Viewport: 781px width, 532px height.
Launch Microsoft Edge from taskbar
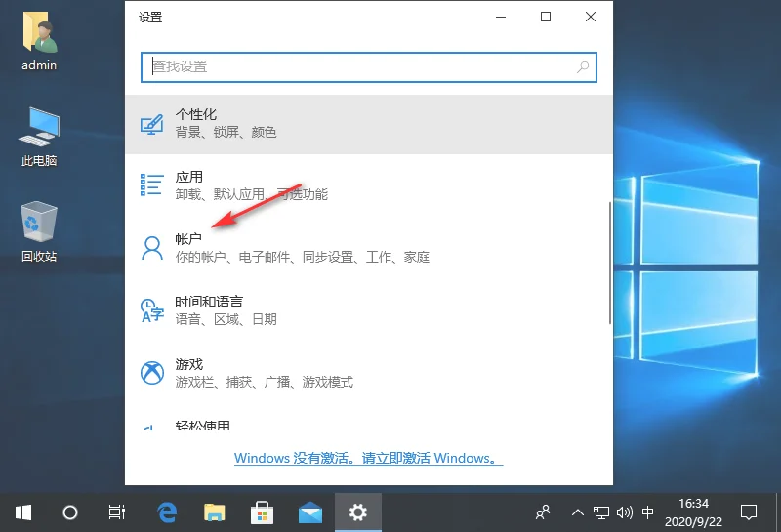coord(167,512)
